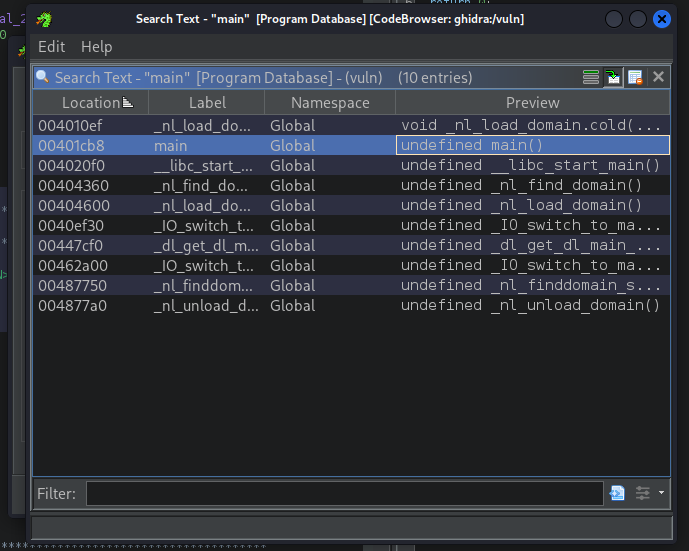Click the search magnifier icon in the panel header
The height and width of the screenshot is (551, 689).
(43, 77)
